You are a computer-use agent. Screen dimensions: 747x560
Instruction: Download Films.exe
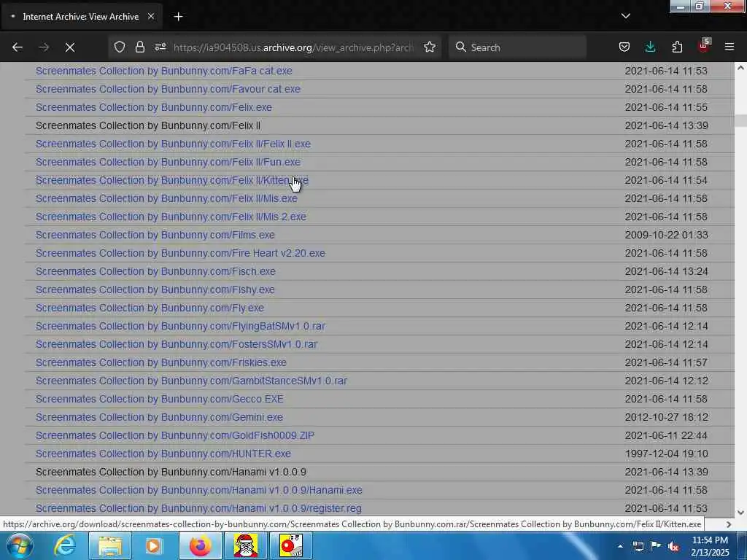[155, 235]
